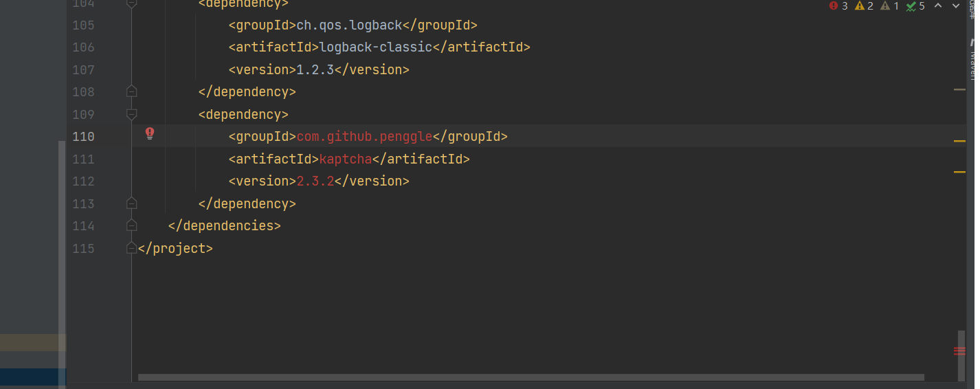Viewport: 980px width, 389px height.
Task: Click the weak warning count indicator
Action: click(x=890, y=5)
